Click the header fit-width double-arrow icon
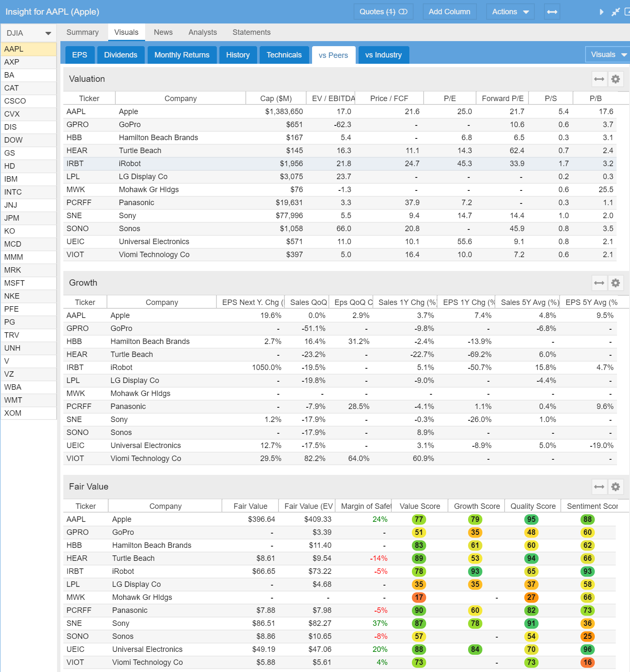This screenshot has width=630, height=672. (552, 12)
